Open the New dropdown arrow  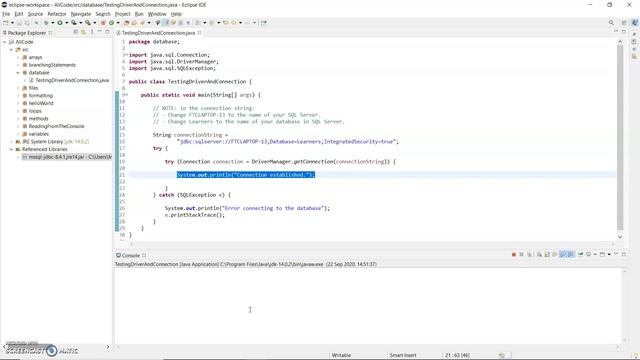tap(12, 23)
